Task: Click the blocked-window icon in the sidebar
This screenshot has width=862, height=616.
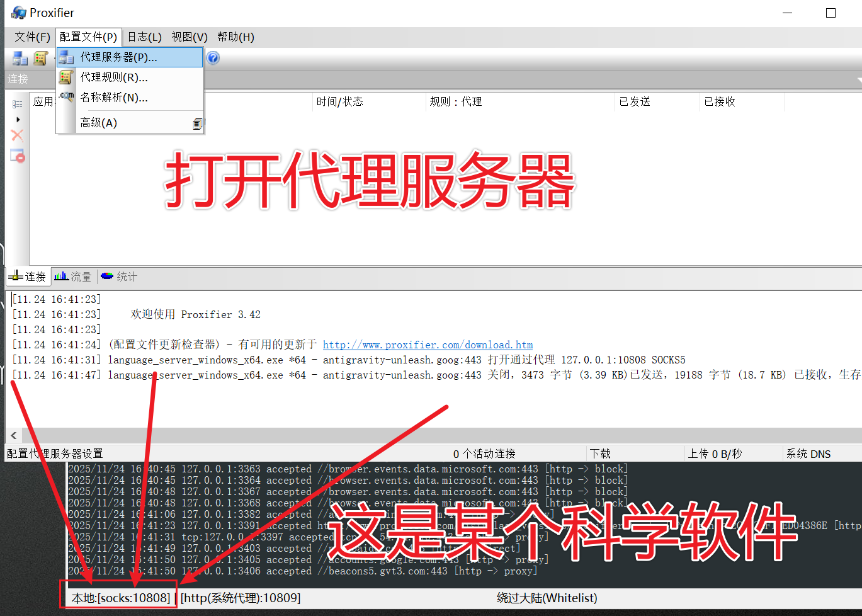Action: pos(17,155)
